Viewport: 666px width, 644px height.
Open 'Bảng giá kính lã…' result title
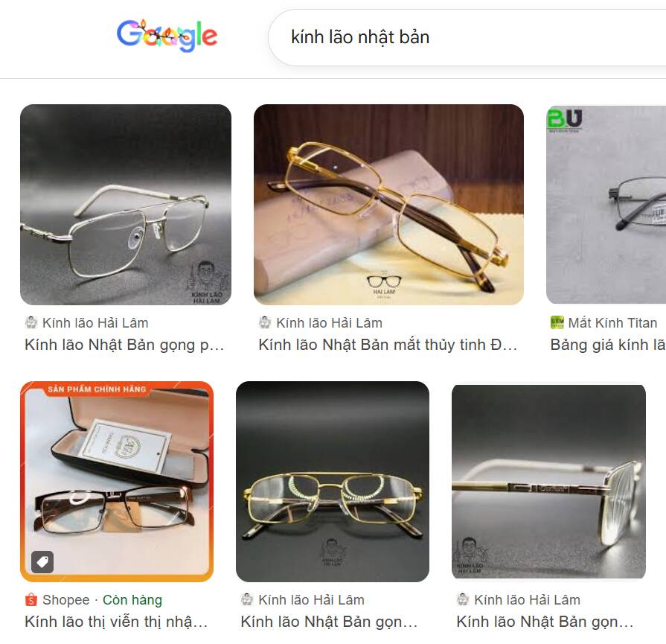tap(608, 345)
